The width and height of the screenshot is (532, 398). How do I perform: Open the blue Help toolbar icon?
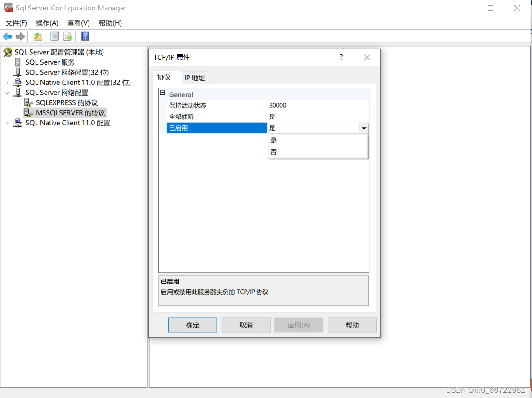tap(85, 37)
